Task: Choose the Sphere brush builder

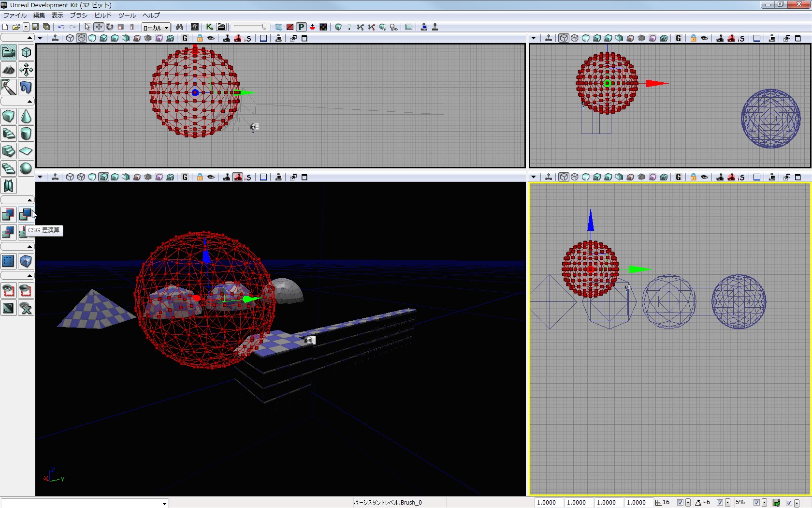Action: click(26, 168)
